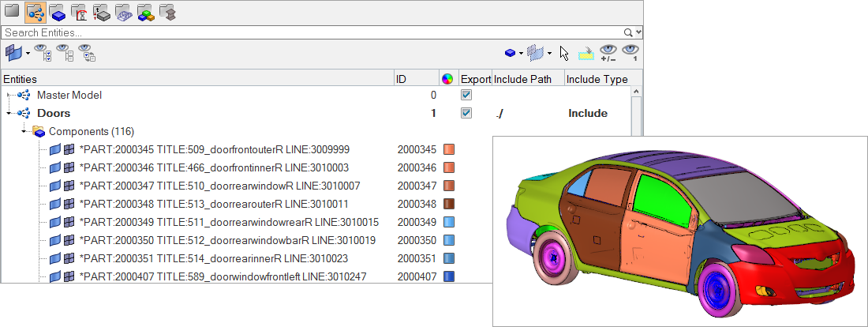The width and height of the screenshot is (868, 327).
Task: Click the isolate eye icon labeled 1
Action: [630, 53]
